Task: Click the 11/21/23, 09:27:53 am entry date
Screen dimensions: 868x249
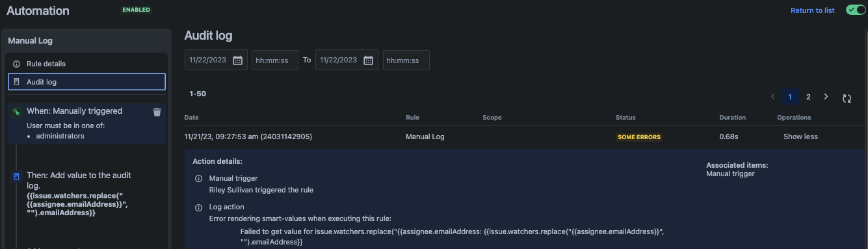Action: (x=248, y=137)
